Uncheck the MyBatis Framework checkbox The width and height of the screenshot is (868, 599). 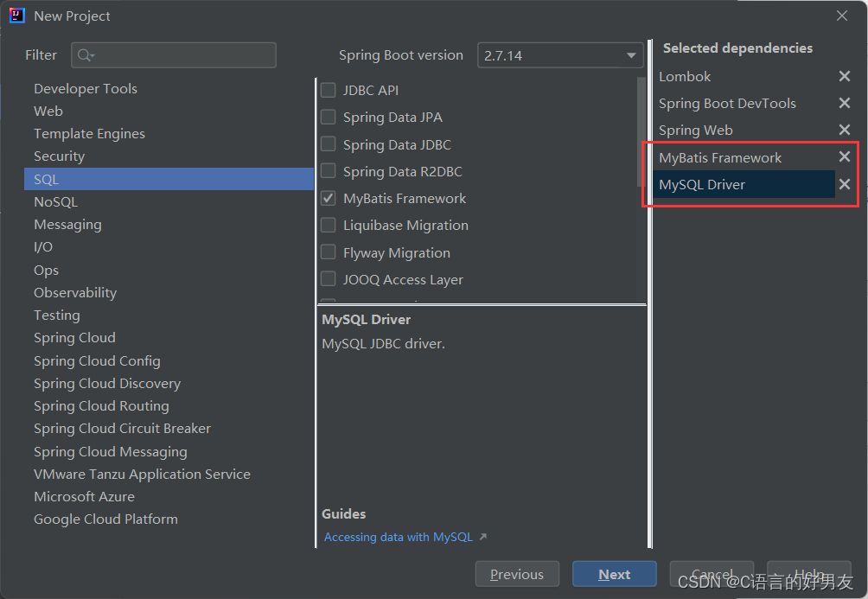[329, 198]
